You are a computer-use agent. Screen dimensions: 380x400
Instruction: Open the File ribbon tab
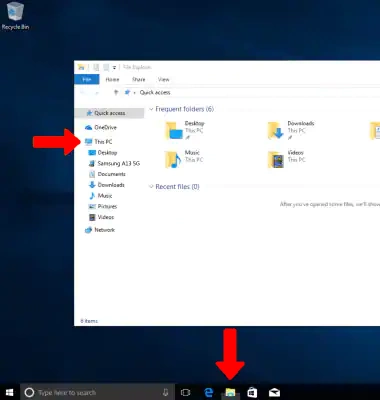point(87,79)
